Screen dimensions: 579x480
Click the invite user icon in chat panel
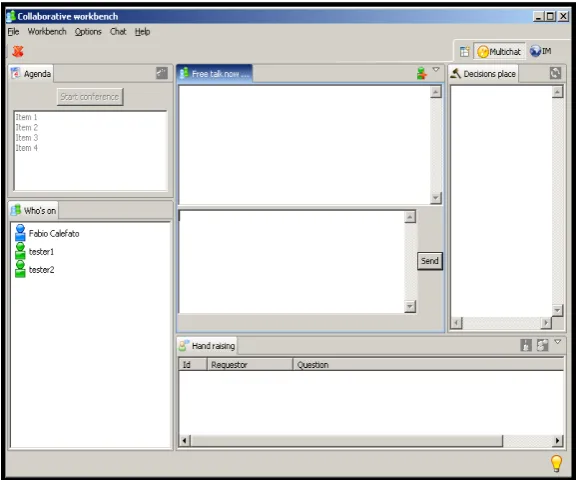pos(422,73)
